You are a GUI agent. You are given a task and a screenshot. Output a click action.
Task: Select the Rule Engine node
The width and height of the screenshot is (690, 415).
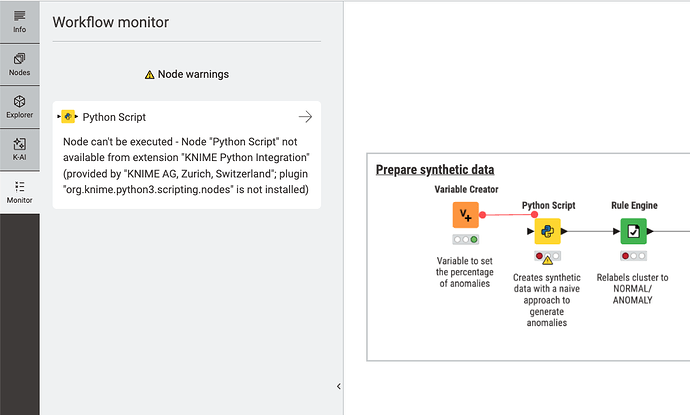point(633,232)
